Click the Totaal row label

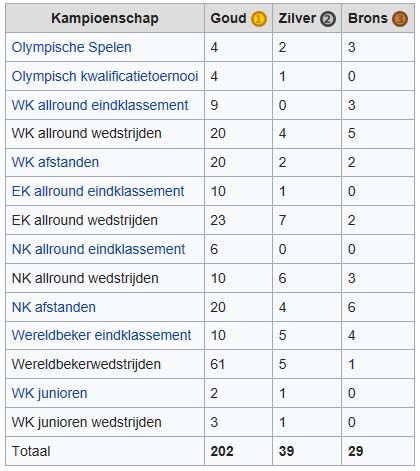tap(31, 451)
